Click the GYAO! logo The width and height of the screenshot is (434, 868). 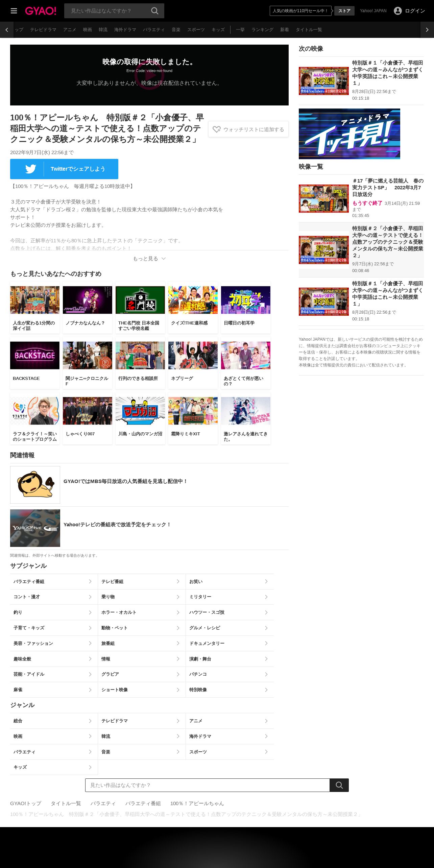[x=41, y=11]
